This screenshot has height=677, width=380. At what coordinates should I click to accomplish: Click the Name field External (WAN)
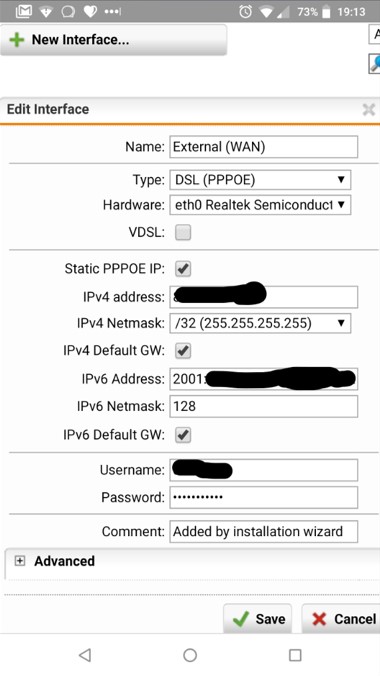point(264,147)
